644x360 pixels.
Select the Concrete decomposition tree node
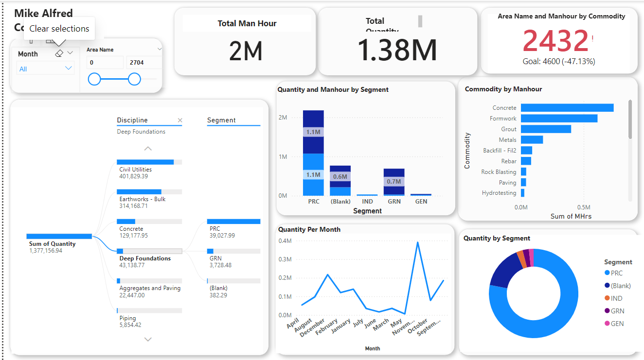(149, 228)
